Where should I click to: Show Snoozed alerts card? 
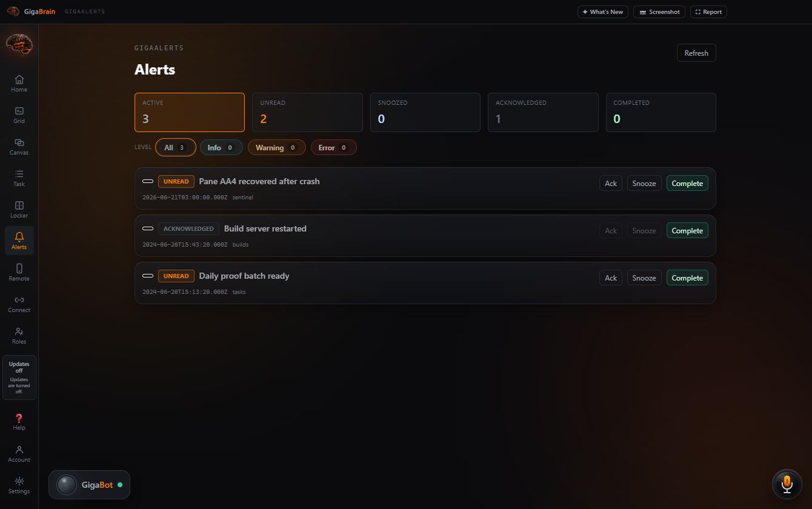click(425, 112)
